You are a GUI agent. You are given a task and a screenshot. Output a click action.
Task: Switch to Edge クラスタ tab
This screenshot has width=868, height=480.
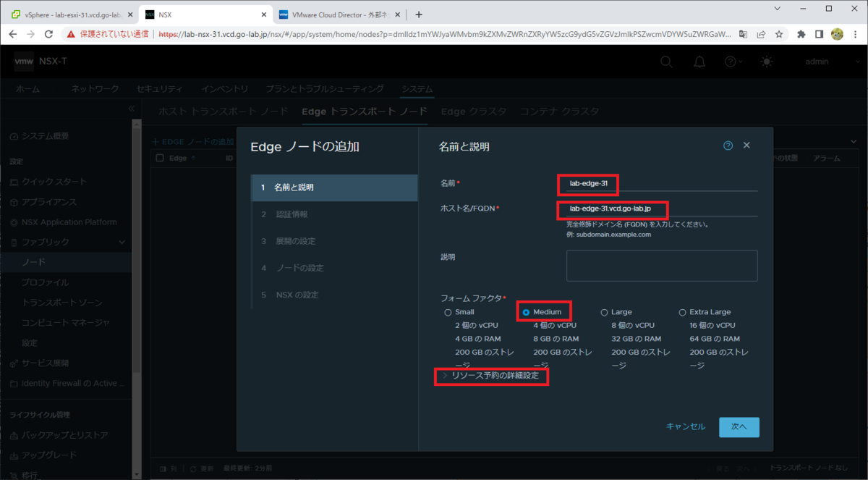473,111
